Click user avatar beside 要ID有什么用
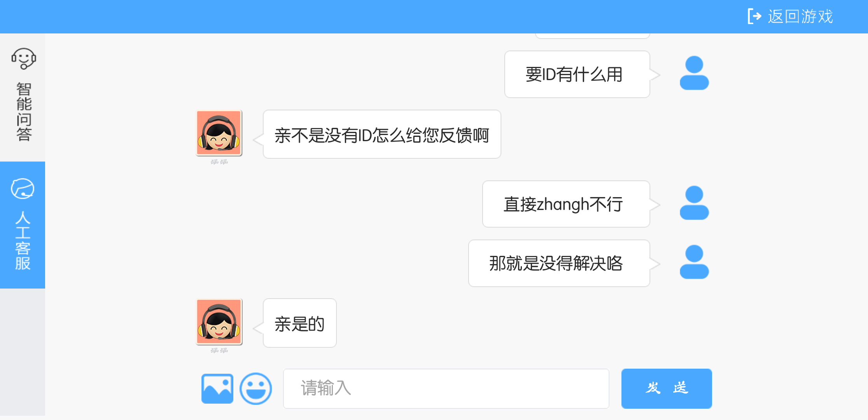Screen dimensions: 868x420 click(x=694, y=73)
